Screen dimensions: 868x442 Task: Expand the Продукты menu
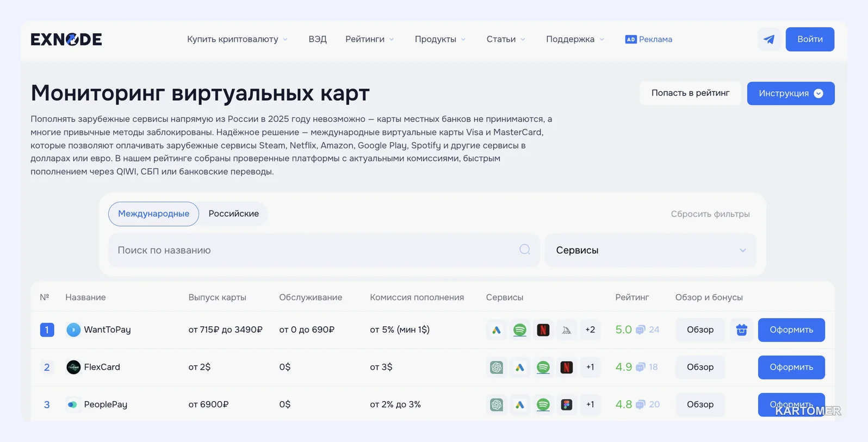coord(440,39)
